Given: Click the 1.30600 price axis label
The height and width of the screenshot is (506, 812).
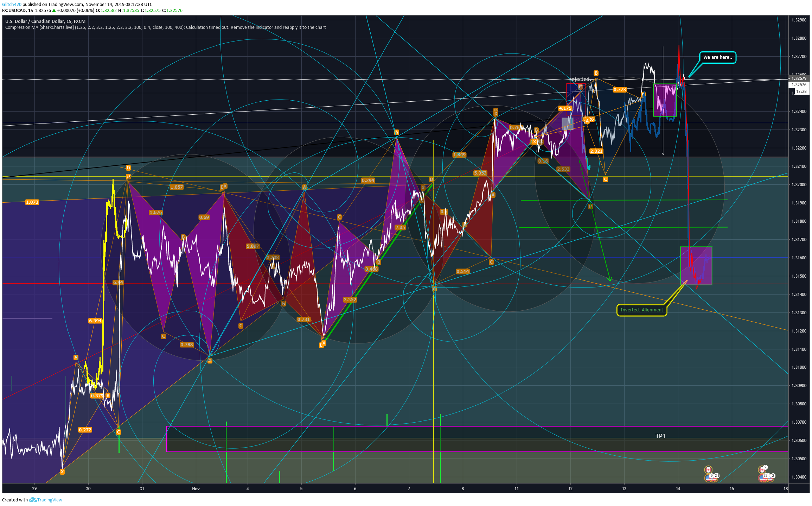Looking at the screenshot, I should click(799, 440).
